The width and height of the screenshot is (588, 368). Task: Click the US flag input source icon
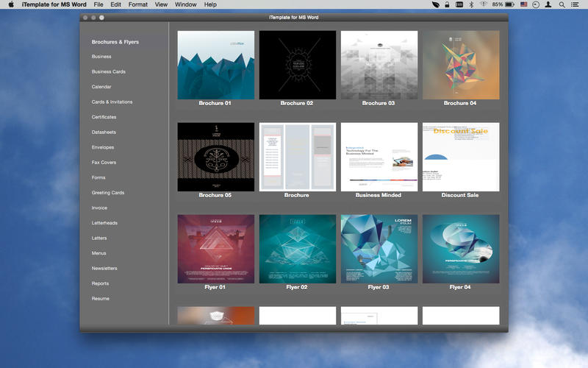(x=524, y=4)
